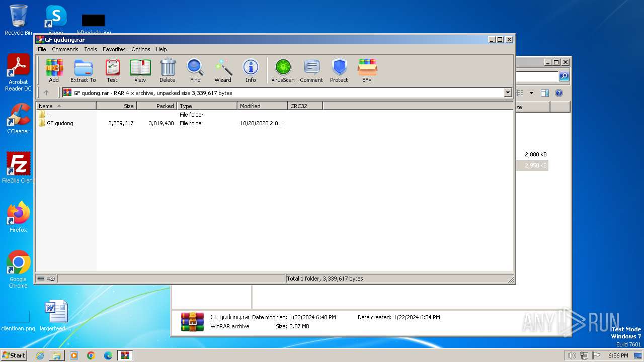
Task: Open Edge from the taskbar
Action: [x=108, y=355]
